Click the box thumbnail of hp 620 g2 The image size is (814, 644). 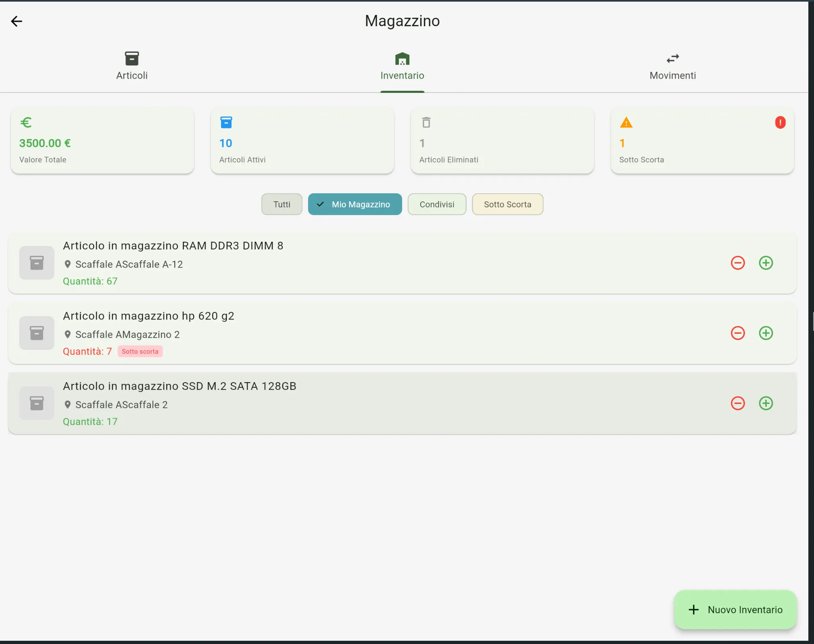pos(37,333)
